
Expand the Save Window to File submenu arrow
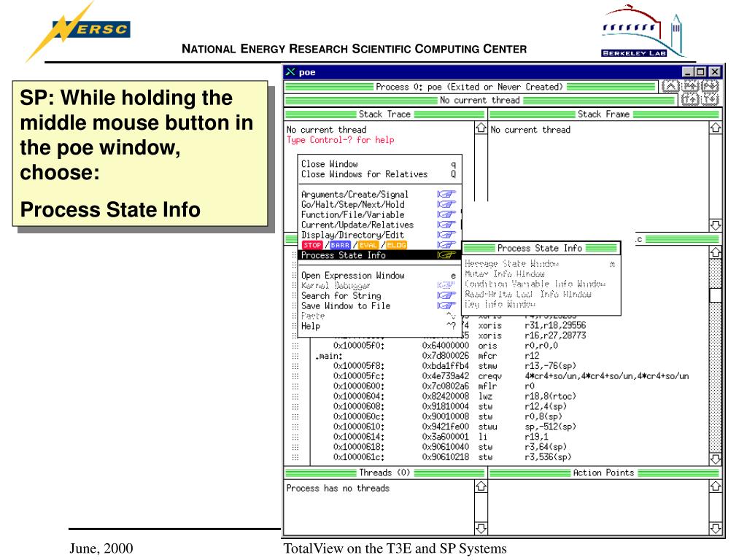446,306
